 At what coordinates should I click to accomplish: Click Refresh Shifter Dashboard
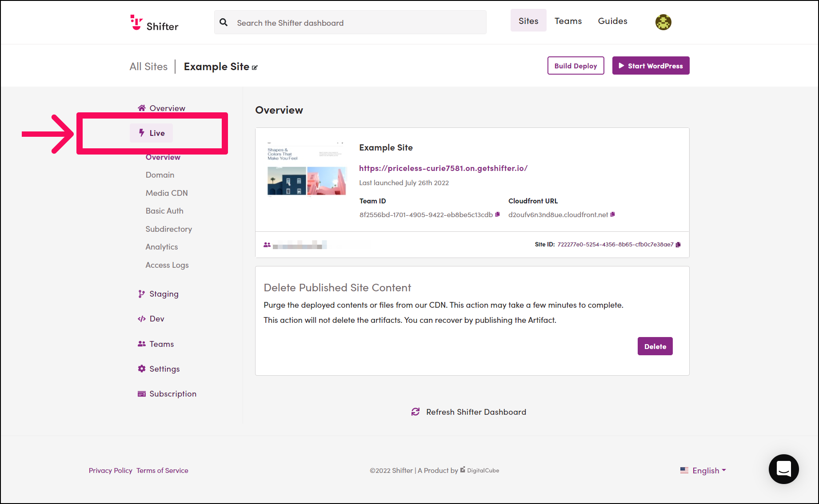[x=469, y=412]
